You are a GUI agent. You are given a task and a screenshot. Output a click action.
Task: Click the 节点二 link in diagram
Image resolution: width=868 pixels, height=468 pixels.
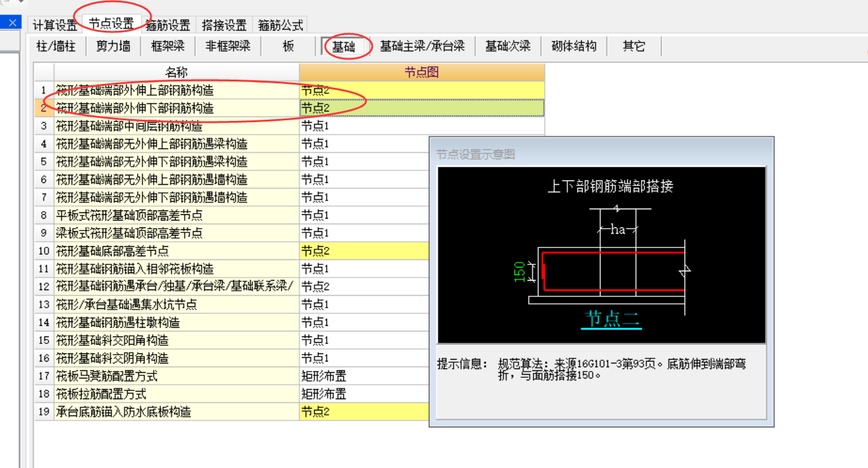pyautogui.click(x=612, y=319)
